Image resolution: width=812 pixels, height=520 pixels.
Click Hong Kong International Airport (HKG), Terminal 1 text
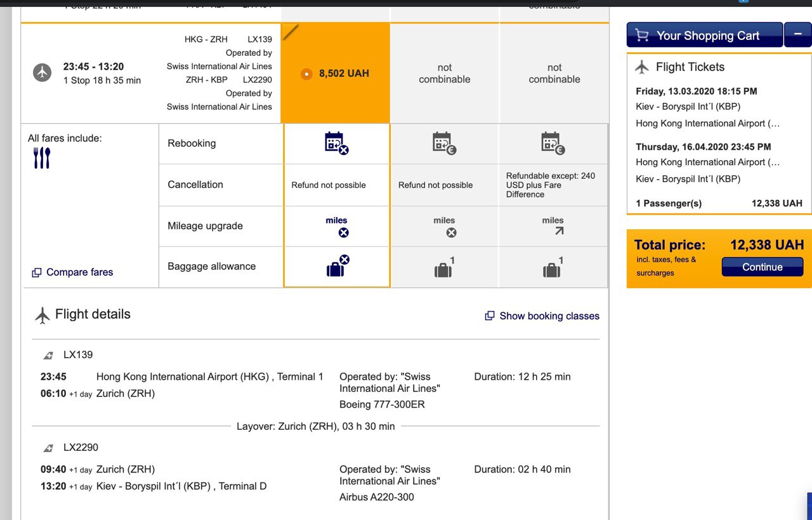tap(210, 377)
